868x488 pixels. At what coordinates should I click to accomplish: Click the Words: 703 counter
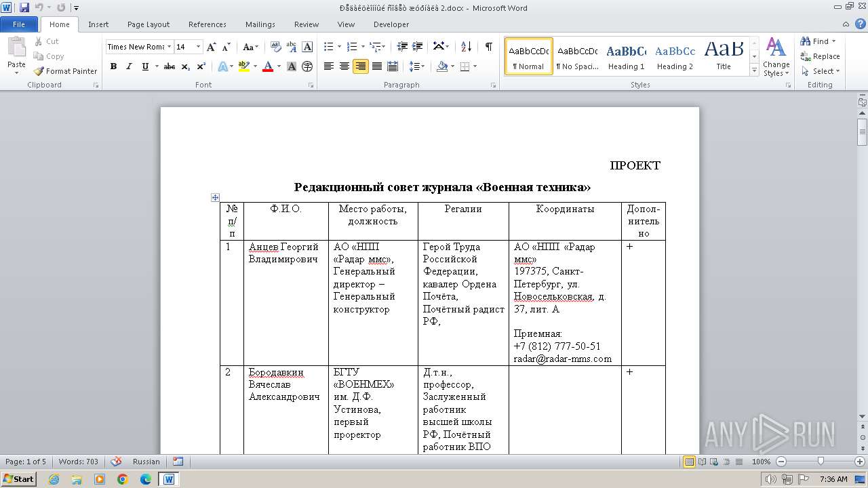79,462
